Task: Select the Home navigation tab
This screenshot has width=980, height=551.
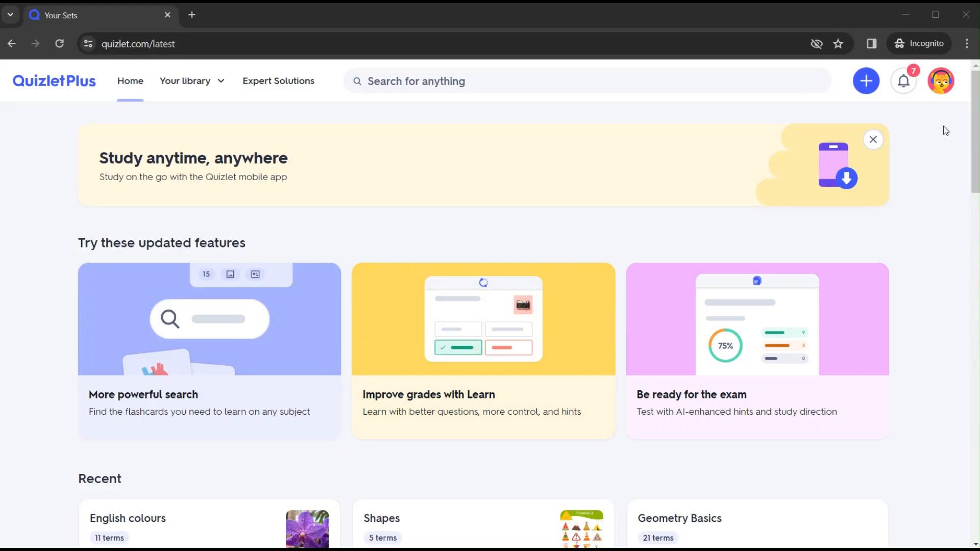Action: [130, 81]
